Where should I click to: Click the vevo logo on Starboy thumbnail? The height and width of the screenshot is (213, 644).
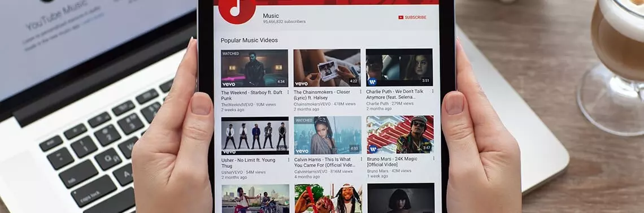[x=228, y=84]
